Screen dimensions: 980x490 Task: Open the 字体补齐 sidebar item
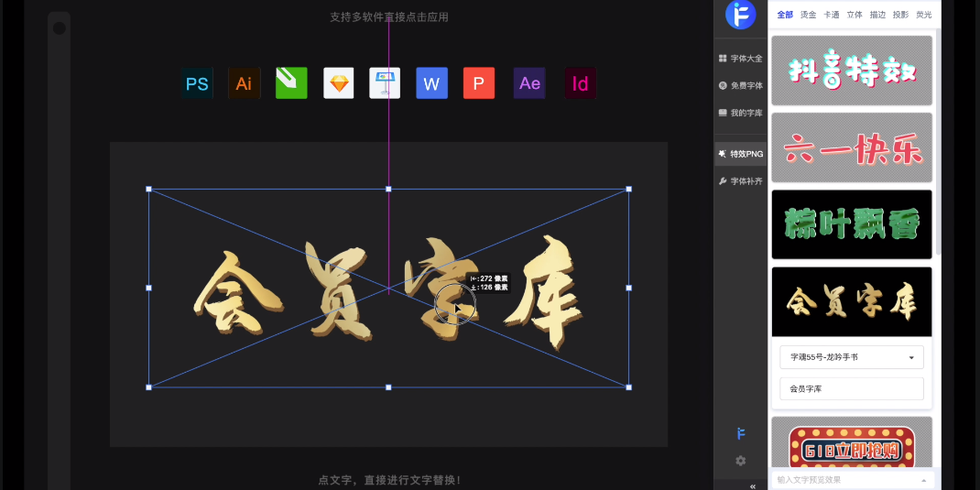point(741,181)
